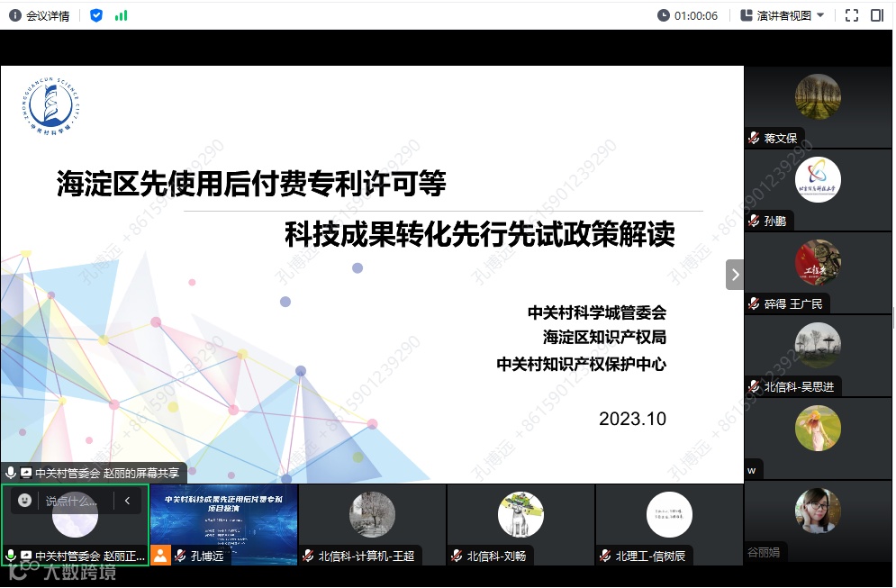
Task: Open the 会议详情 meeting info
Action: click(40, 15)
